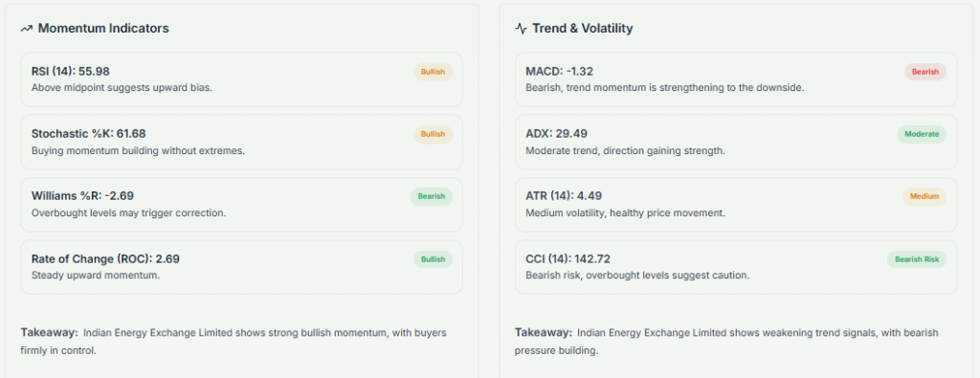
Task: Click 'Steady upward momentum.' description
Action: [x=96, y=275]
